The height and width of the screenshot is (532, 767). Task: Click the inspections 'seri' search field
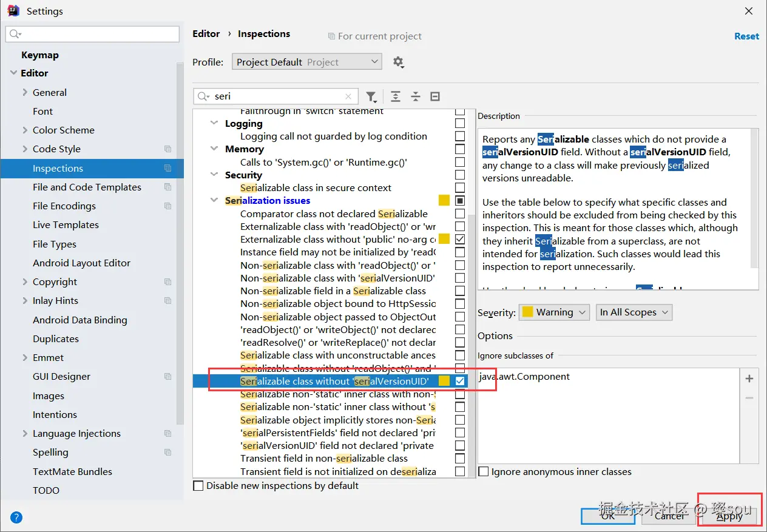click(x=276, y=96)
